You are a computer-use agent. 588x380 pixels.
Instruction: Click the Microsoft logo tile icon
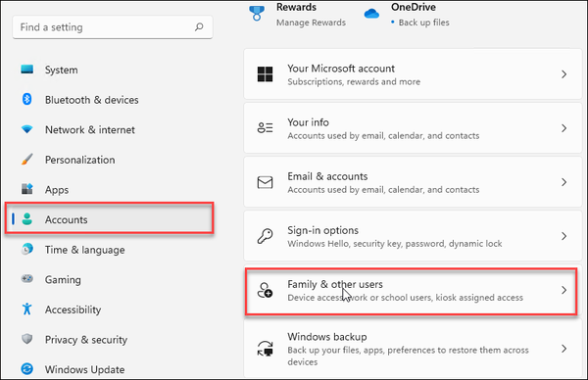[266, 74]
